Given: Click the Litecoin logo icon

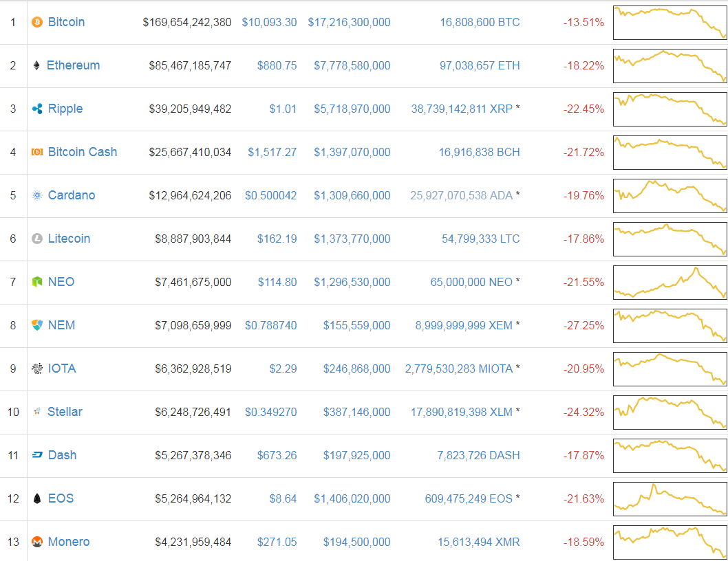Looking at the screenshot, I should click(x=37, y=239).
